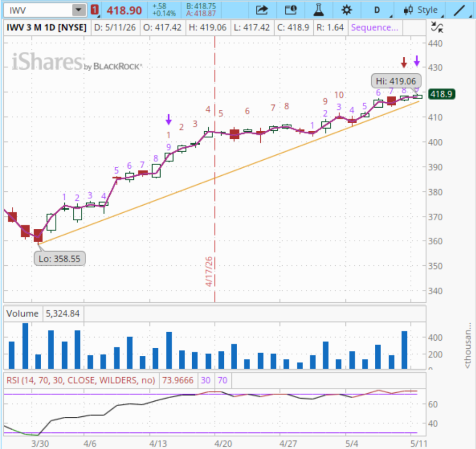Click the 3/30 date axis label
The height and width of the screenshot is (449, 476).
[40, 444]
